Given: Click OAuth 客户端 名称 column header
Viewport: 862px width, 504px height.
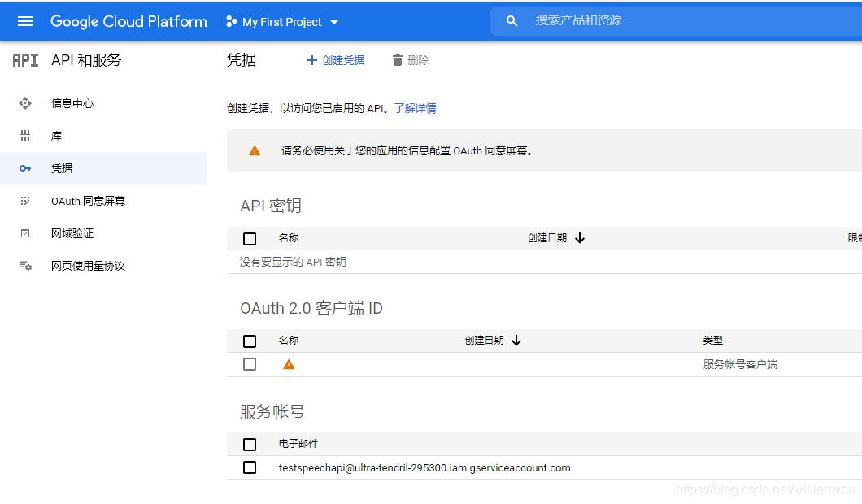Looking at the screenshot, I should click(x=289, y=341).
